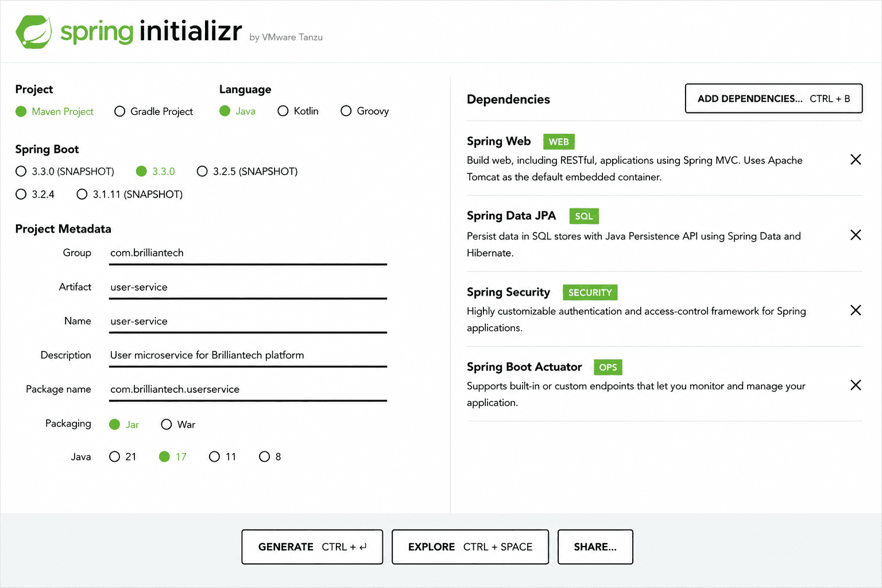Click the Project Metadata heading

tap(63, 229)
